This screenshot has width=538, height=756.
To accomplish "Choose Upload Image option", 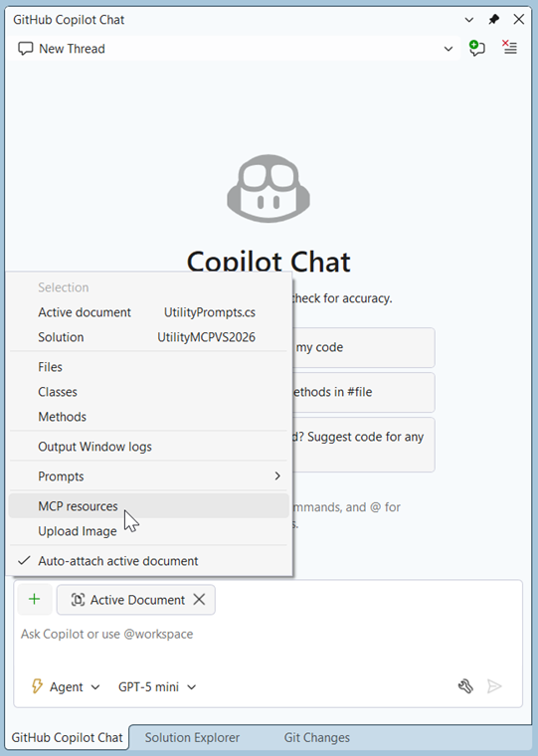I will click(148, 531).
